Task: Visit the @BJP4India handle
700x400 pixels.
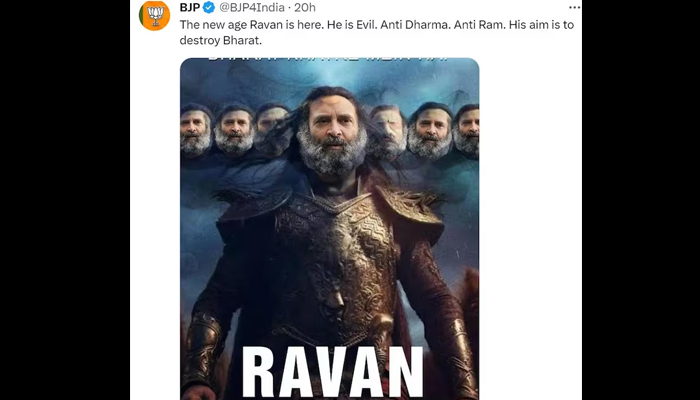Action: pos(255,8)
